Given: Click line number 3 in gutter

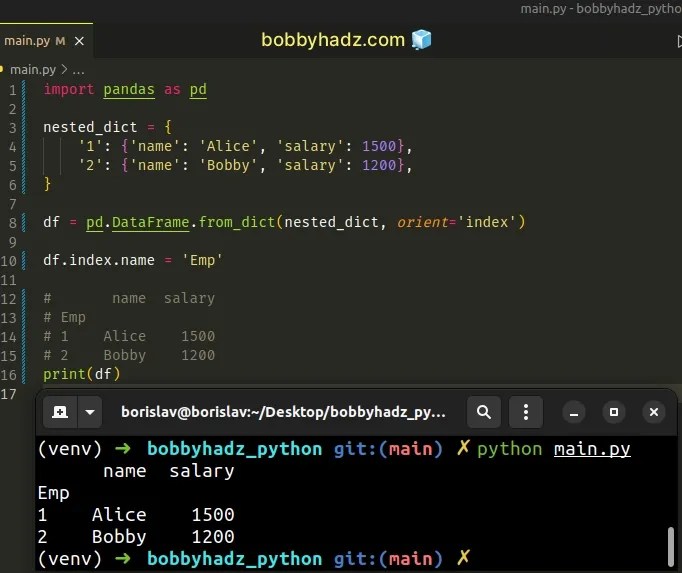Looking at the screenshot, I should (13, 127).
